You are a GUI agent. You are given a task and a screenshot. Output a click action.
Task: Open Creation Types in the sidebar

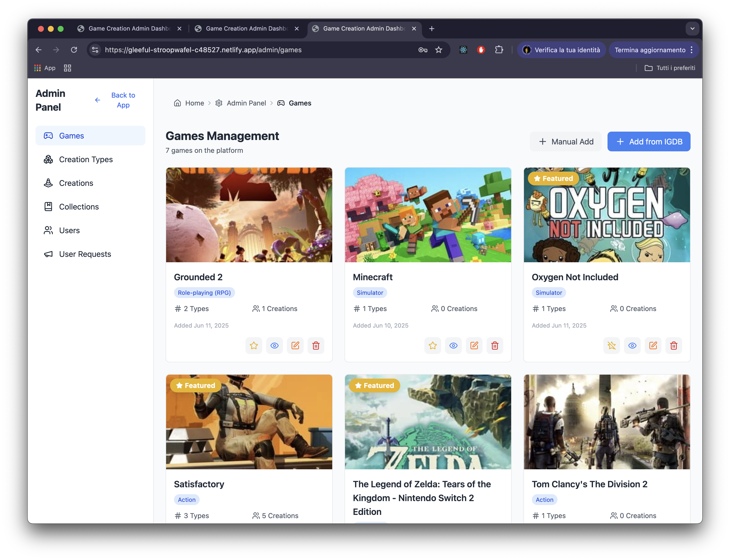[86, 159]
